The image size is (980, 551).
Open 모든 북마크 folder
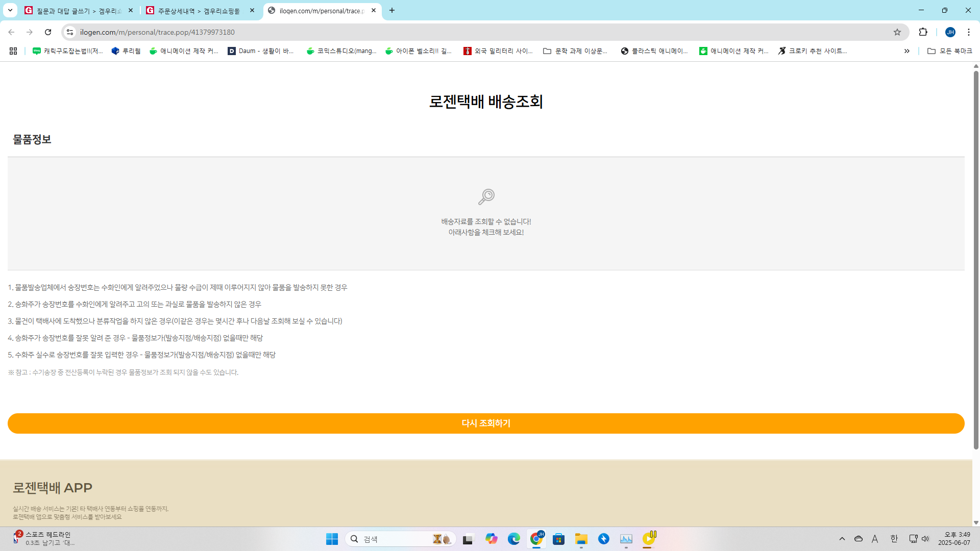(949, 51)
